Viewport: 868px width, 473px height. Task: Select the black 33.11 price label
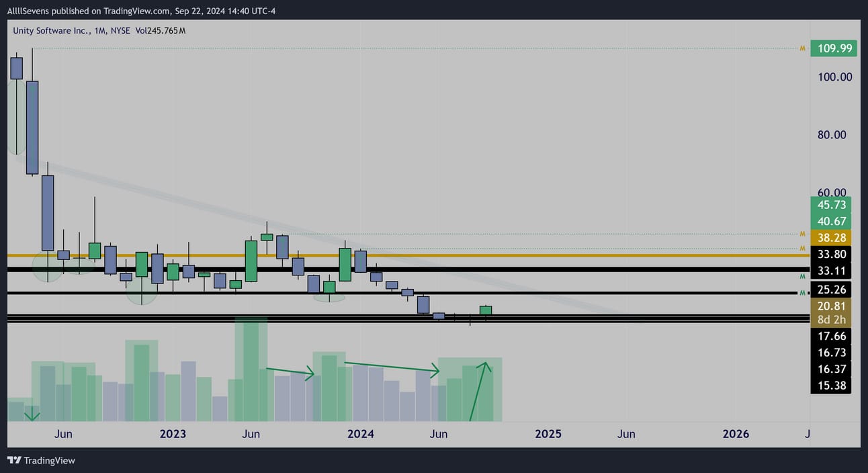click(831, 271)
